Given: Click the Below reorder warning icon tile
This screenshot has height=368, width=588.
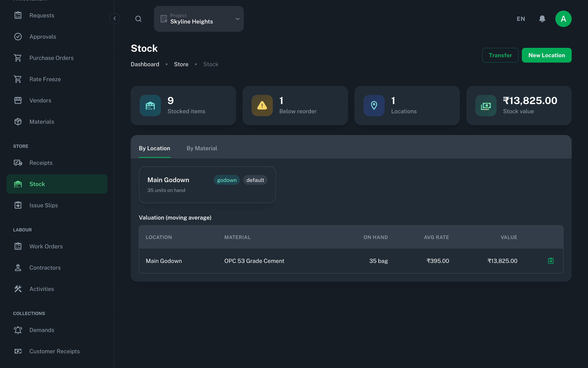Looking at the screenshot, I should click(x=262, y=105).
